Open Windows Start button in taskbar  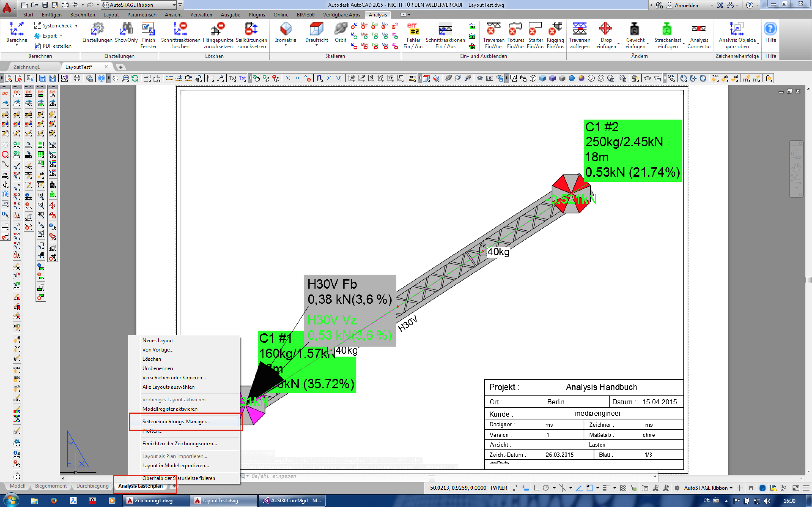pyautogui.click(x=11, y=500)
